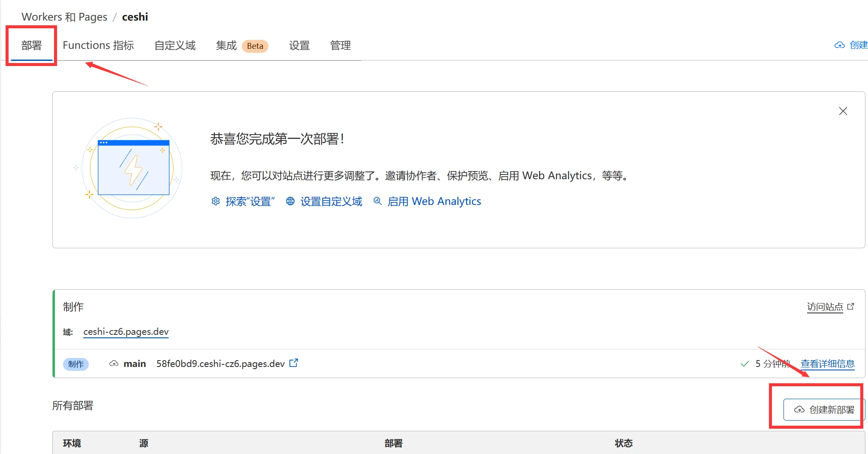
Task: Click external link icon after 58fe0bd9 URL
Action: coord(294,363)
